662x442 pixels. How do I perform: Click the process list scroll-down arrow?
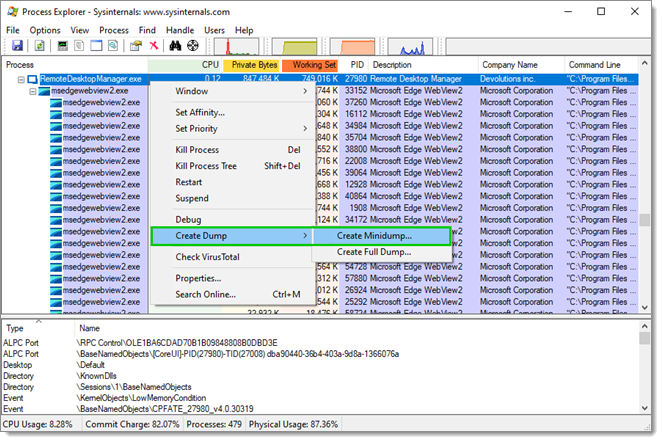pyautogui.click(x=644, y=308)
